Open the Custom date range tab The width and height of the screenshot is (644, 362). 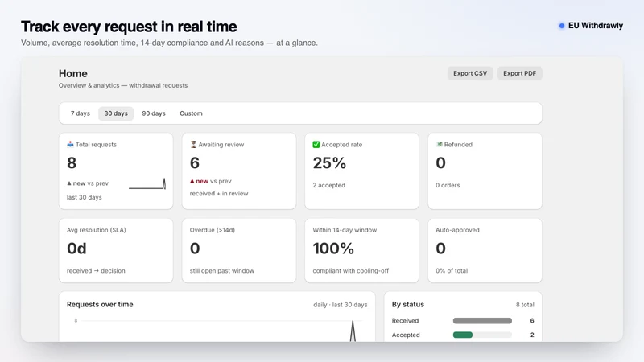(191, 113)
